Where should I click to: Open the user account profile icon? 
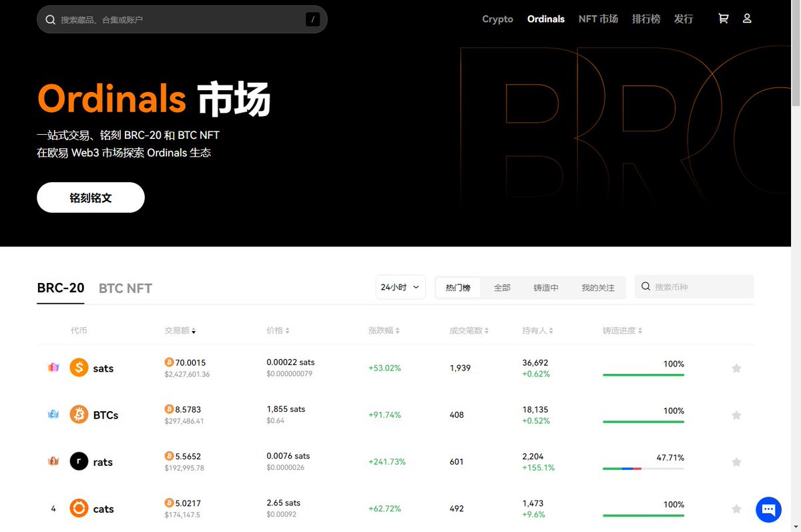coord(747,19)
